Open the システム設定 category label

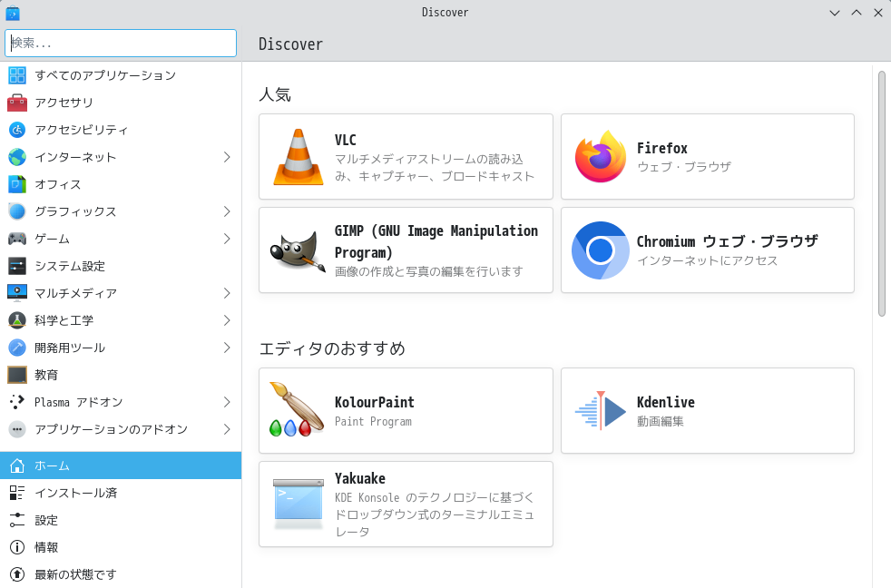coord(70,266)
